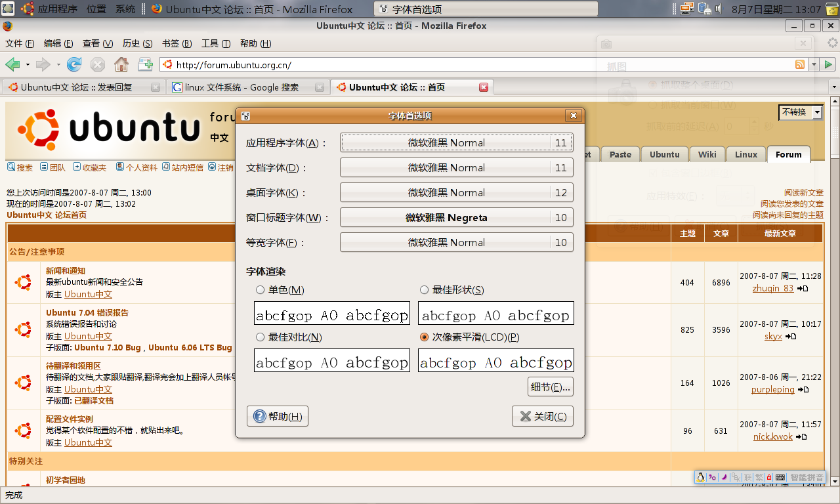Open the 配置文件实例 forum link
Image resolution: width=840 pixels, height=504 pixels.
70,419
